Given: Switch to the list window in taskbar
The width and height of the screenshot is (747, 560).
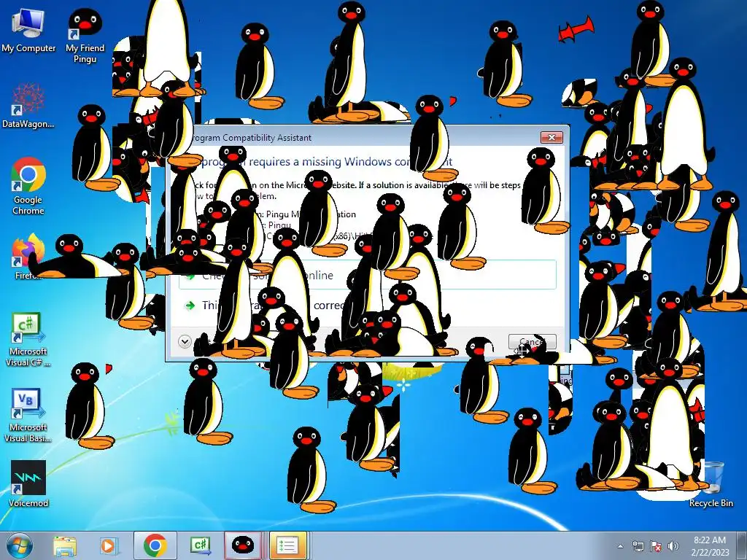Looking at the screenshot, I should tap(287, 545).
